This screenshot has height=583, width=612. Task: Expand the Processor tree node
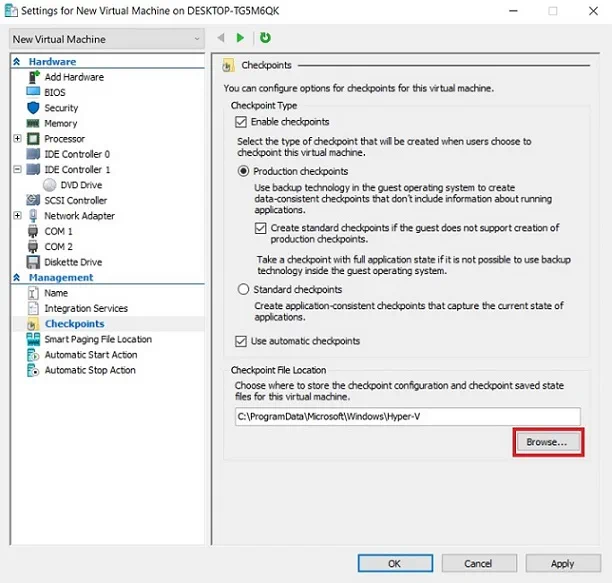[x=17, y=139]
